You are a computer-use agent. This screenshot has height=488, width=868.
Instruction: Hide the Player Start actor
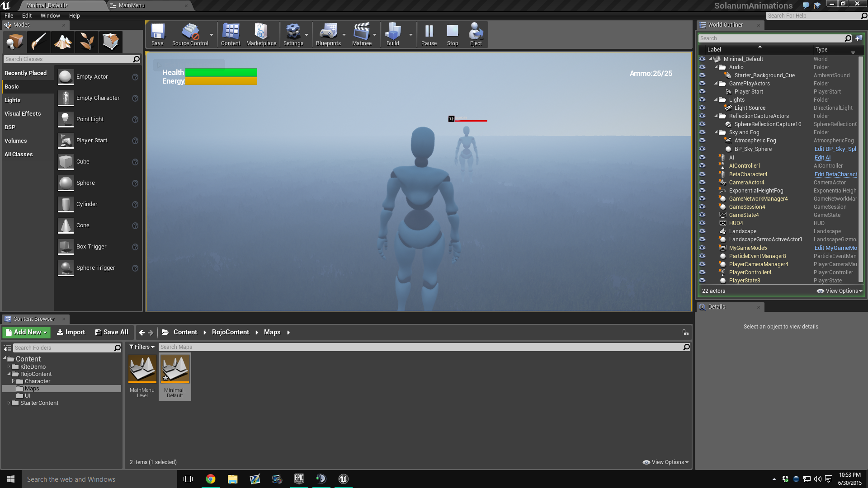tap(702, 92)
